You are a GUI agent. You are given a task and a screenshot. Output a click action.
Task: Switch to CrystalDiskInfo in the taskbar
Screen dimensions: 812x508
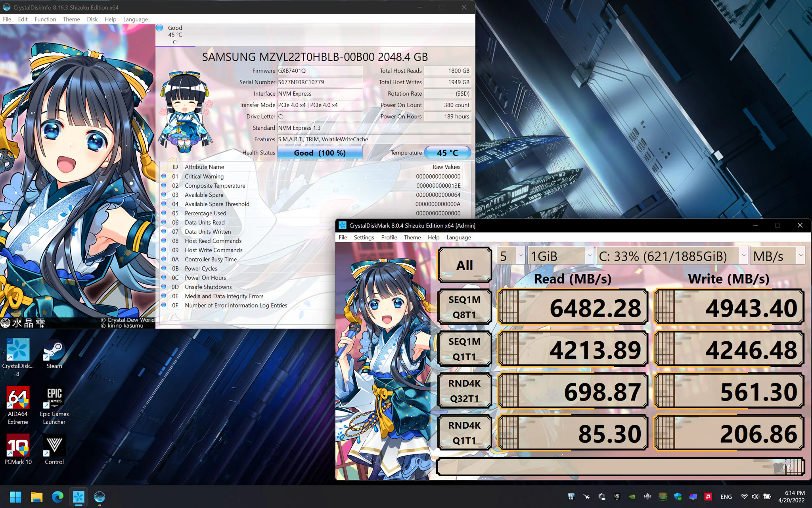(100, 496)
